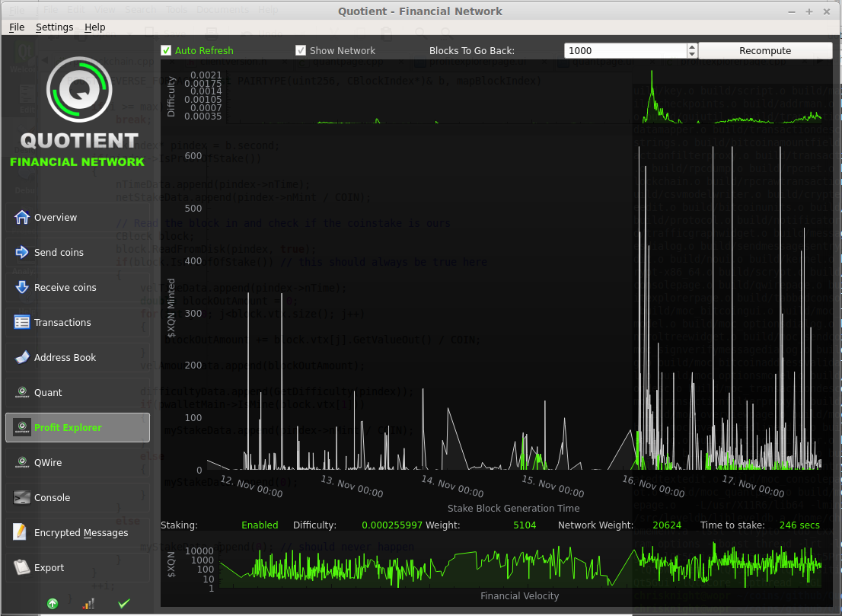The image size is (842, 616).
Task: Open the Settings menu
Action: pos(54,27)
